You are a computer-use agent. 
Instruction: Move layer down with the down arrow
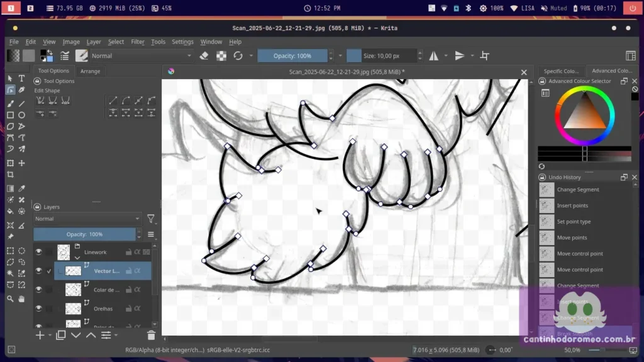point(76,336)
